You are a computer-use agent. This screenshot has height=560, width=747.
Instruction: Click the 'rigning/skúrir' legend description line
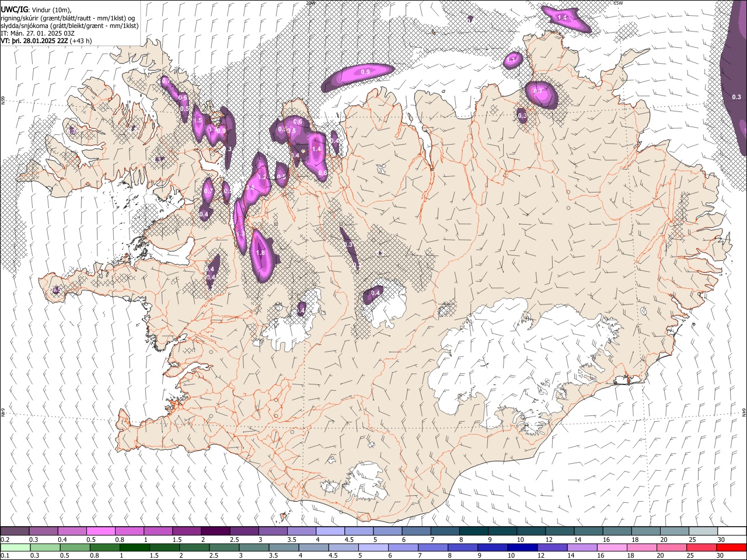[x=68, y=18]
